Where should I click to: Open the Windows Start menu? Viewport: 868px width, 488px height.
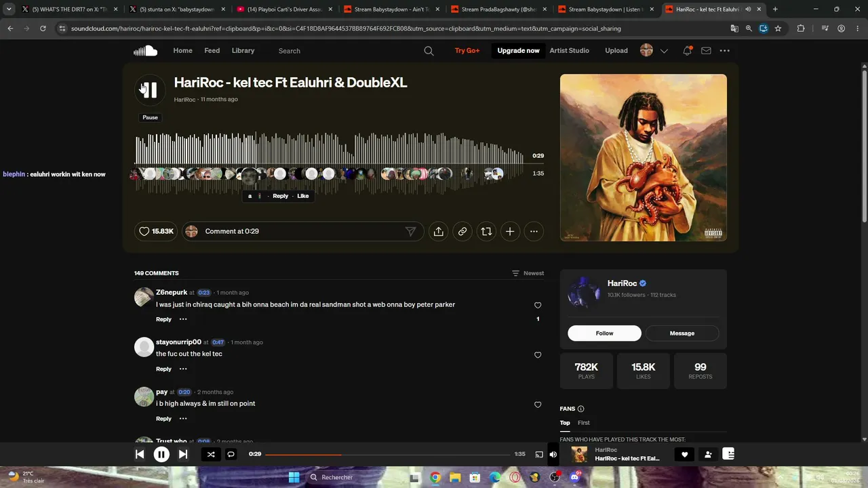tap(294, 477)
